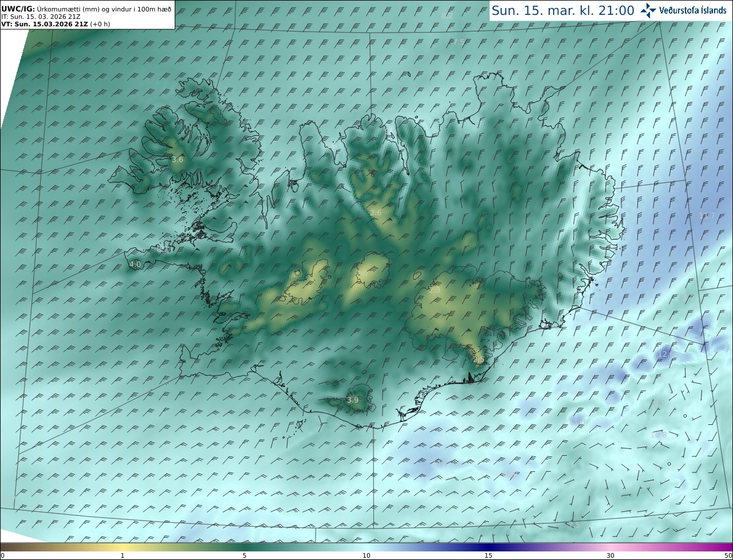The height and width of the screenshot is (560, 733).
Task: Click the 'Veðurstofa Íslands' name text
Action: pos(693,10)
